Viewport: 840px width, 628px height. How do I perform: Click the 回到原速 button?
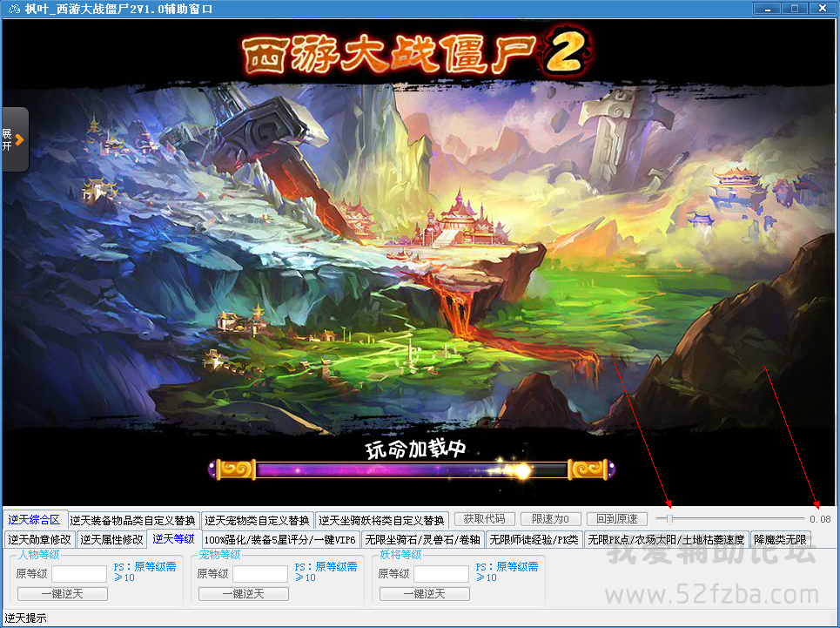617,519
